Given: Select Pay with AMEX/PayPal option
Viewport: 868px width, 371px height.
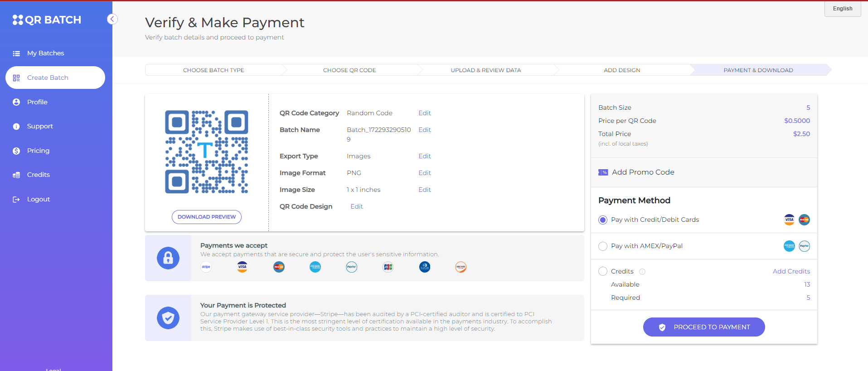Looking at the screenshot, I should coord(603,246).
